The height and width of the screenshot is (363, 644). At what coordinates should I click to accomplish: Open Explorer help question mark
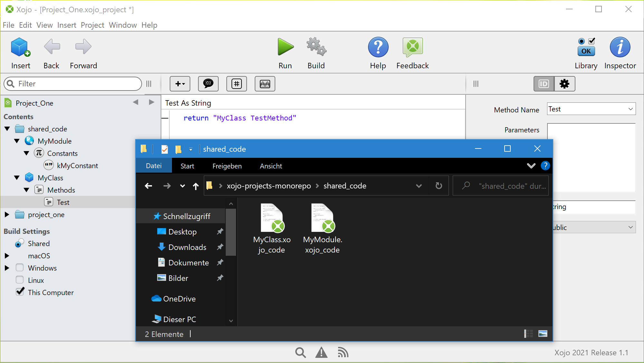[545, 166]
